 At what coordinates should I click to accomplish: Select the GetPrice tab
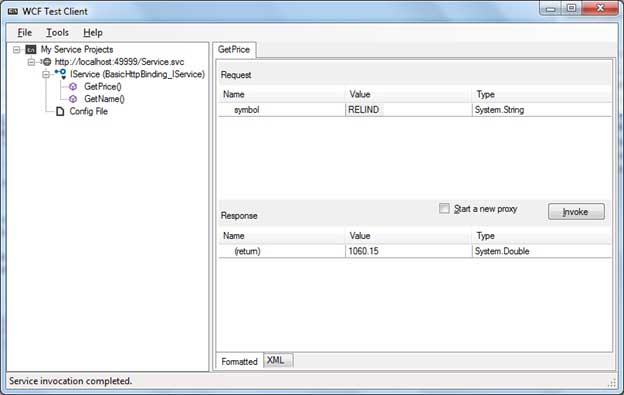pyautogui.click(x=234, y=50)
